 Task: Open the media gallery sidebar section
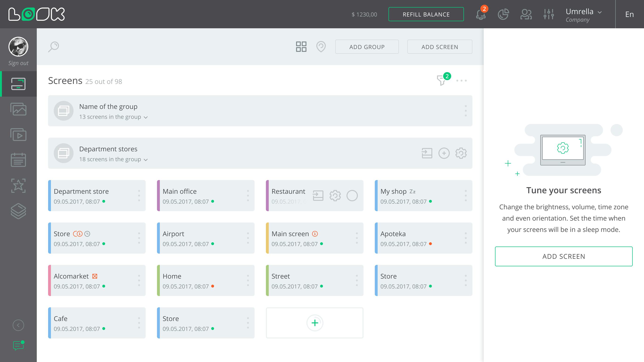(x=18, y=109)
